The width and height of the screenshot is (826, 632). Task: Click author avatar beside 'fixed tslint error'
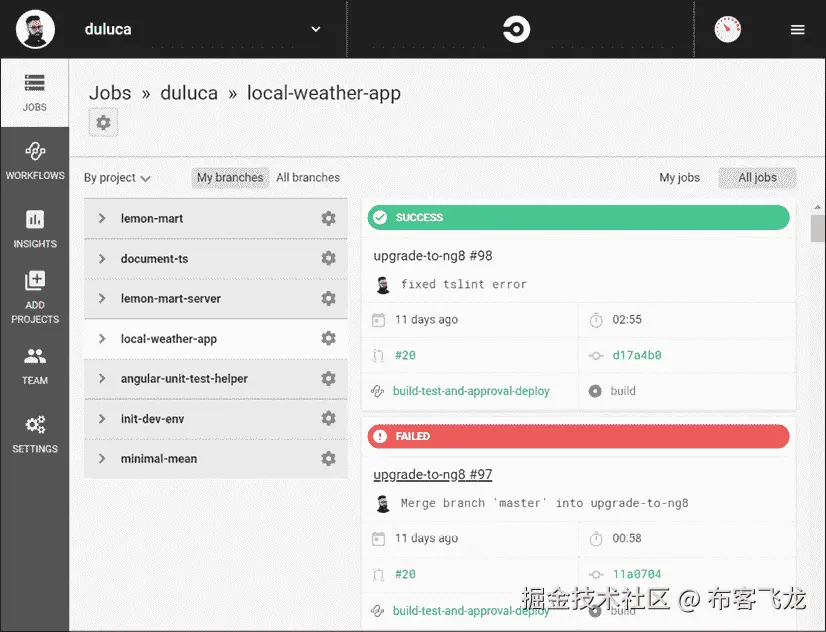click(383, 284)
